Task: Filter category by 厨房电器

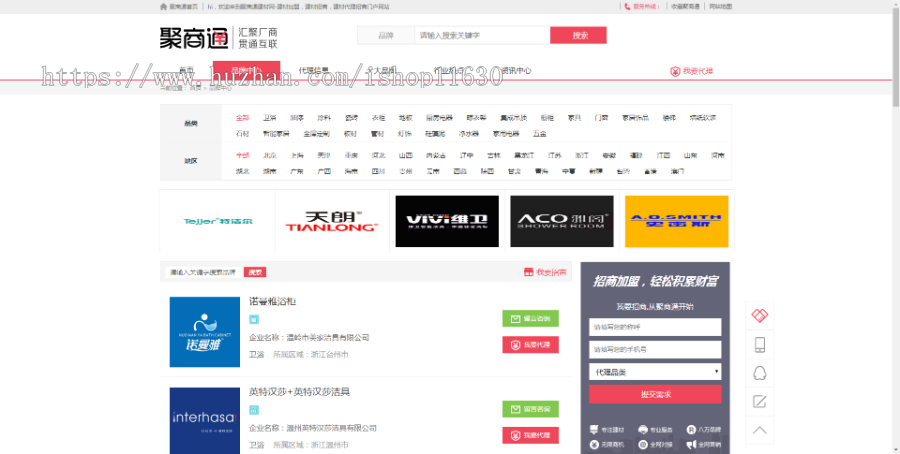Action: [x=439, y=118]
